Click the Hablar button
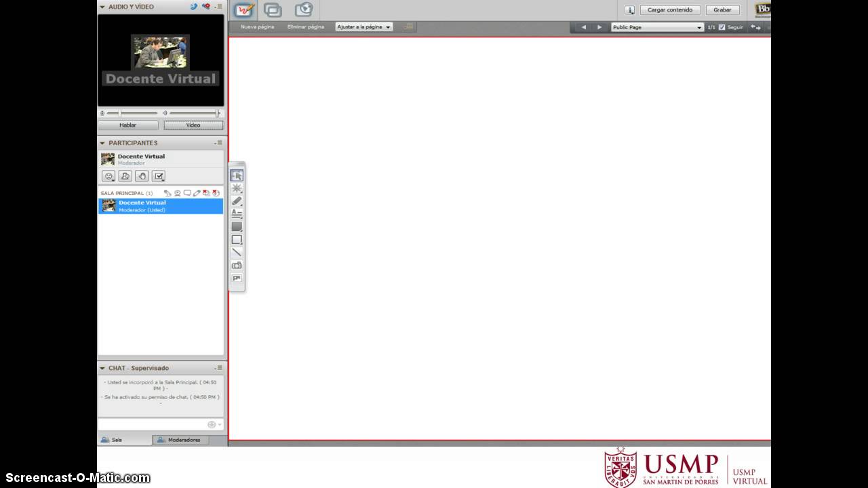The height and width of the screenshot is (488, 868). click(x=128, y=125)
